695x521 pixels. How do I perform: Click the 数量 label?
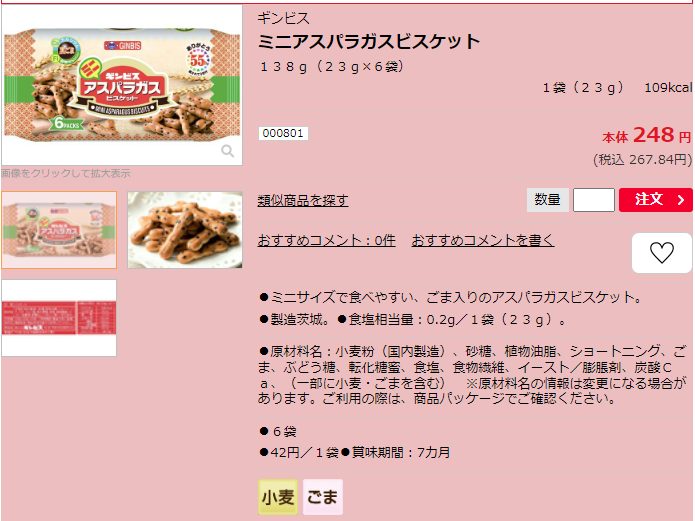[547, 200]
